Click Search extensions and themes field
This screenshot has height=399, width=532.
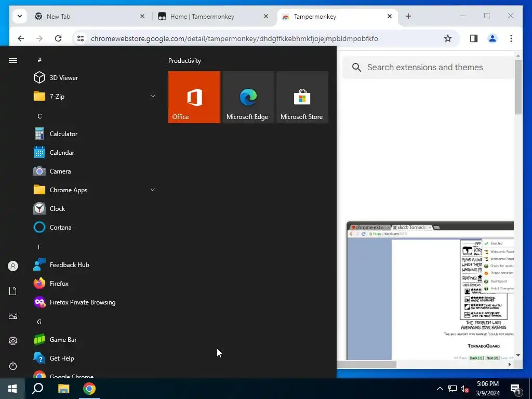[428, 67]
